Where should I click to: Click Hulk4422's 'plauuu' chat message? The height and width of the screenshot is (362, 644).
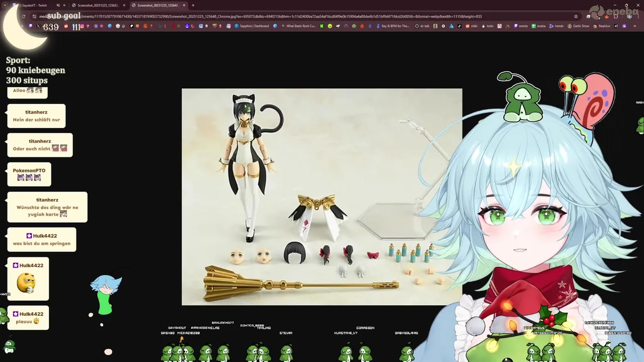pos(28,318)
